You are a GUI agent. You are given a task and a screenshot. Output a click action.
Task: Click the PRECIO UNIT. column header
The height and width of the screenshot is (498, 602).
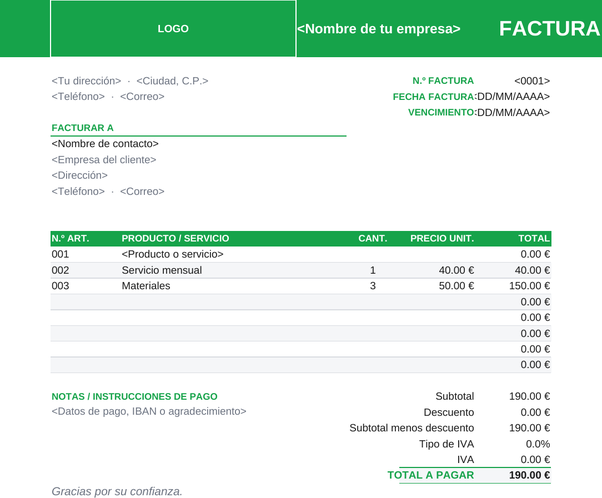pos(442,238)
